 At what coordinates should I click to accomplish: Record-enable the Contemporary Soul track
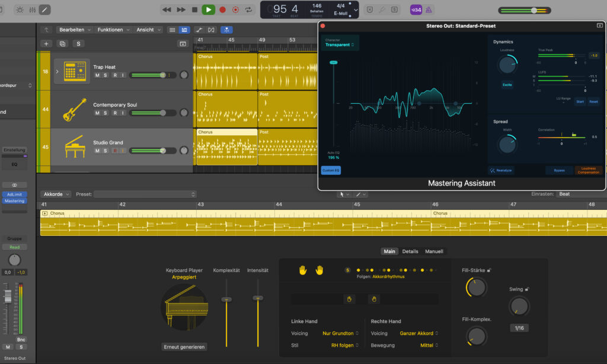pyautogui.click(x=115, y=113)
